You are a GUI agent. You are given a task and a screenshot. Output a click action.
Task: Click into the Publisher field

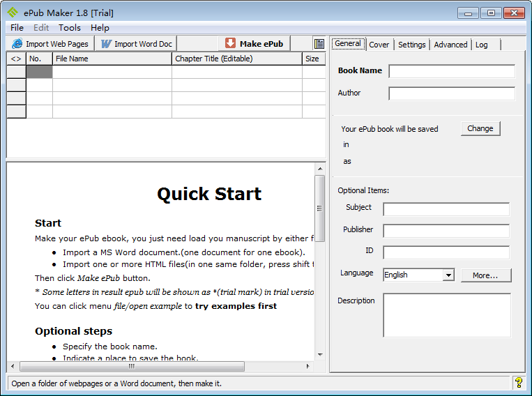point(446,231)
